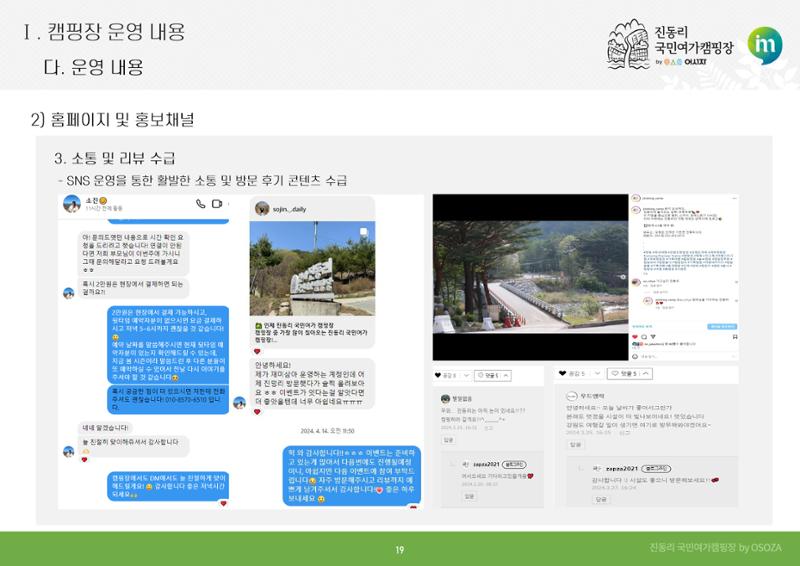Toggle heart reaction under the shared post message
The width and height of the screenshot is (800, 566).
click(257, 351)
